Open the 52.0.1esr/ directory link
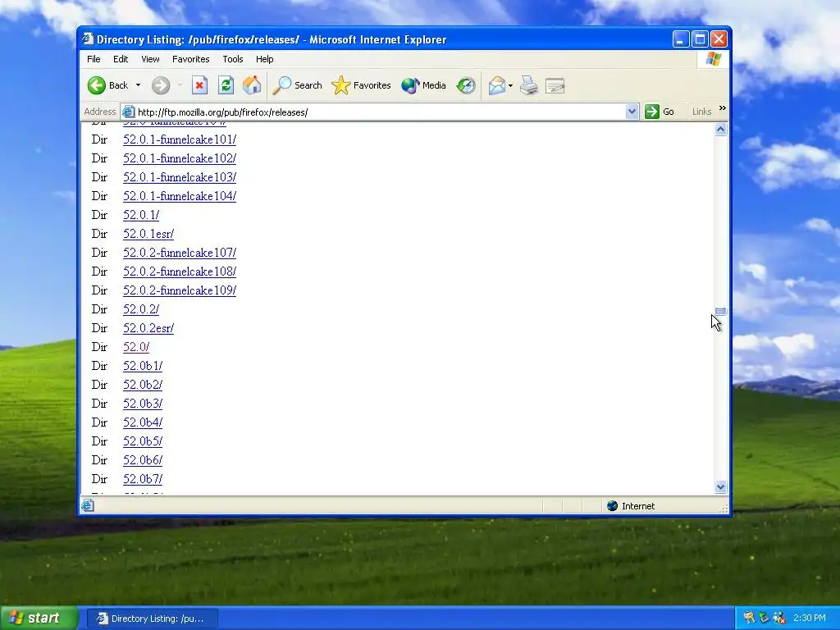840x630 pixels. 148,234
